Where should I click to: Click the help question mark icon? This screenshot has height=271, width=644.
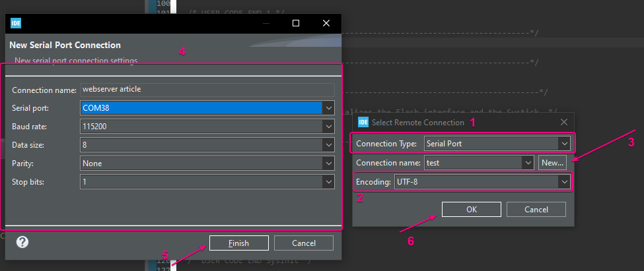(x=22, y=242)
